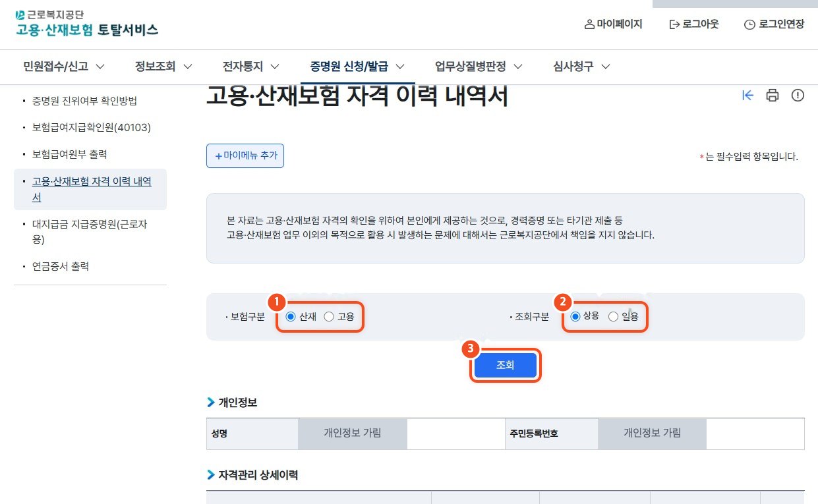Open 대지급금 지급증명원(근로자용) sidebar link
The image size is (818, 504).
(90, 232)
